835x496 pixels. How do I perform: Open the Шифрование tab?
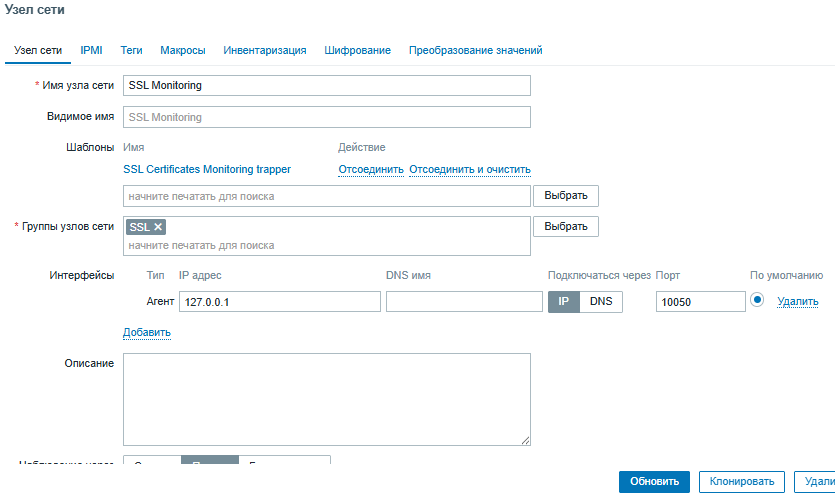pos(357,50)
